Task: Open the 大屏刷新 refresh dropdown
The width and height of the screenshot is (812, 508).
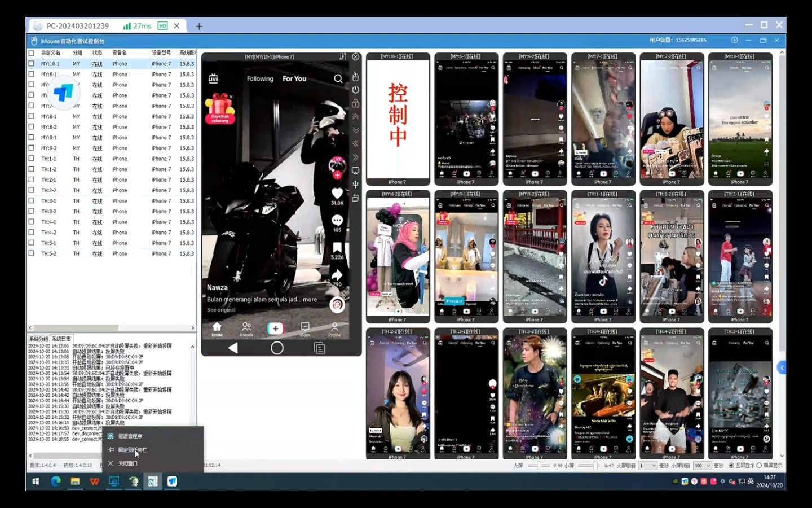Action: click(x=647, y=466)
